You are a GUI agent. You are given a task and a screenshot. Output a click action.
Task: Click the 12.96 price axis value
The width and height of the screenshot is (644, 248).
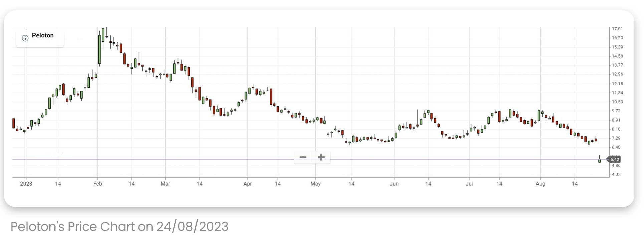[617, 74]
